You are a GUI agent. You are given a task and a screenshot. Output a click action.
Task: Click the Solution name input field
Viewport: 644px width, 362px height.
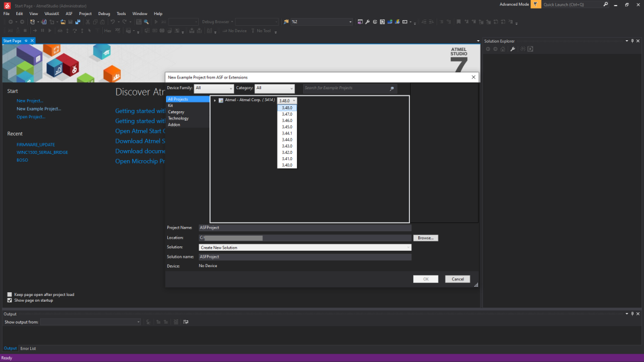(305, 257)
